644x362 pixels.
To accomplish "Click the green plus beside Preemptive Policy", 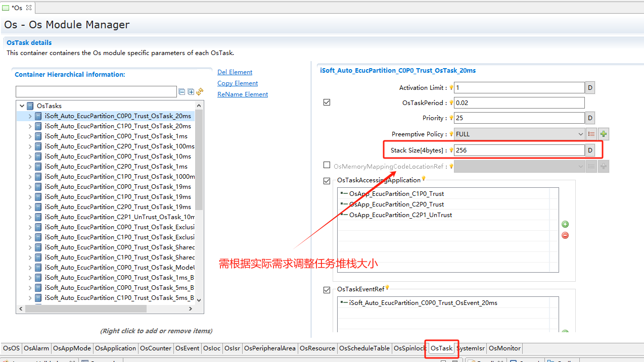I will (x=603, y=134).
